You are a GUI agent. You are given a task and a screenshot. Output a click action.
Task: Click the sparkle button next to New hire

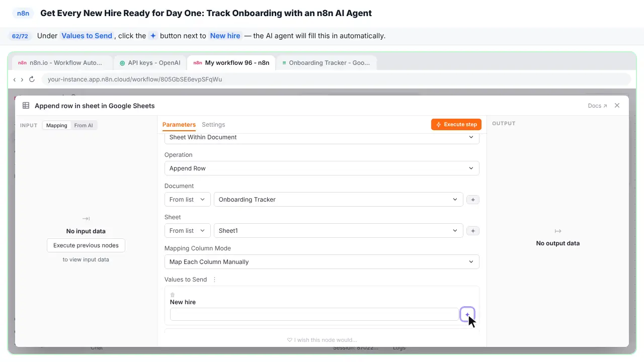pyautogui.click(x=467, y=315)
